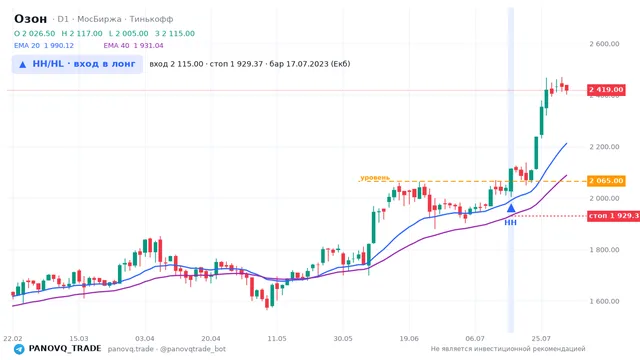Screen dimensions: 640x360
Task: Click the 22.02 date axis label
Action: pyautogui.click(x=13, y=338)
